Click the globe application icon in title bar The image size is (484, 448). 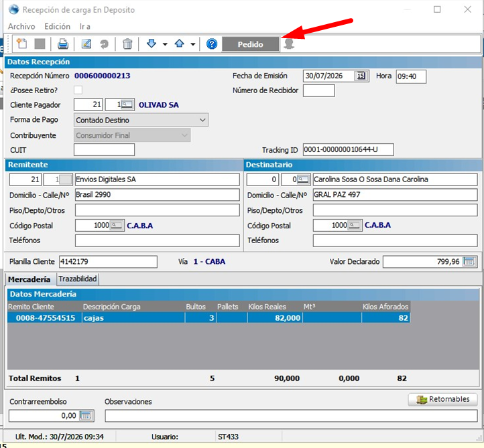coord(14,9)
